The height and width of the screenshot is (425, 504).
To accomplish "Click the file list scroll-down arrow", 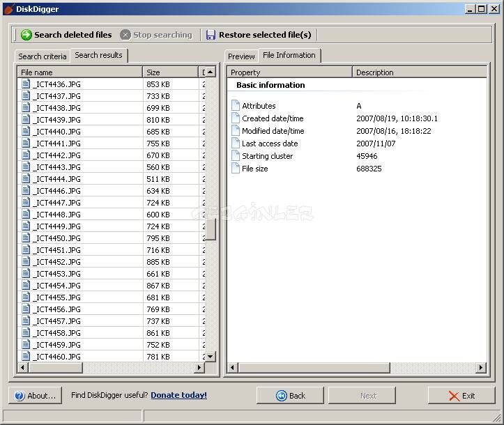I will coord(211,356).
